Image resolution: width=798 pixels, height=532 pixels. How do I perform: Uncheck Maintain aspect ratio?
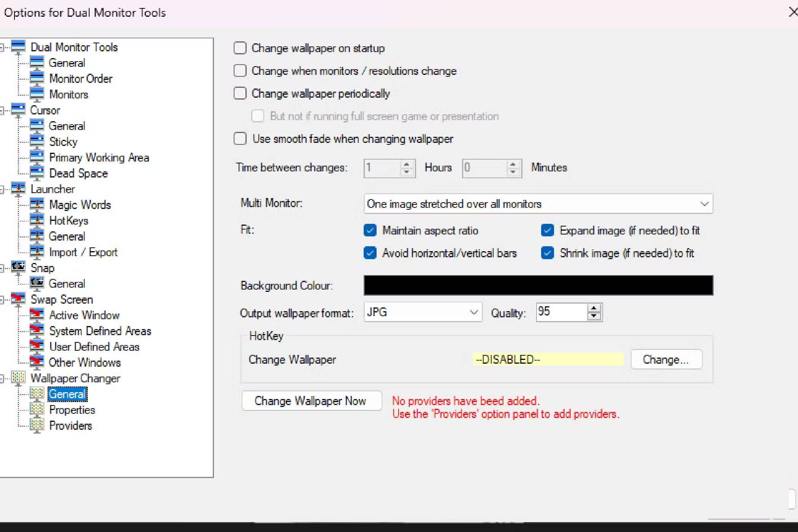pos(370,230)
